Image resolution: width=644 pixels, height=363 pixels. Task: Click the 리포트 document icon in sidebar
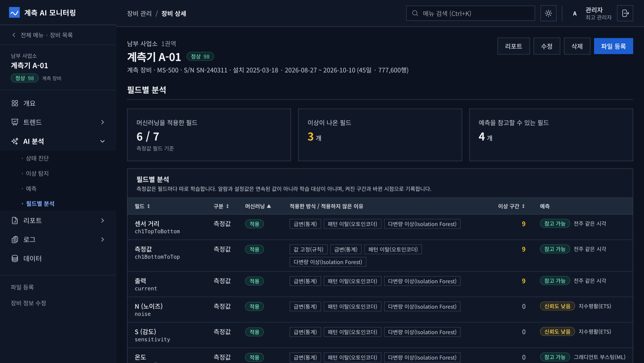tap(15, 220)
